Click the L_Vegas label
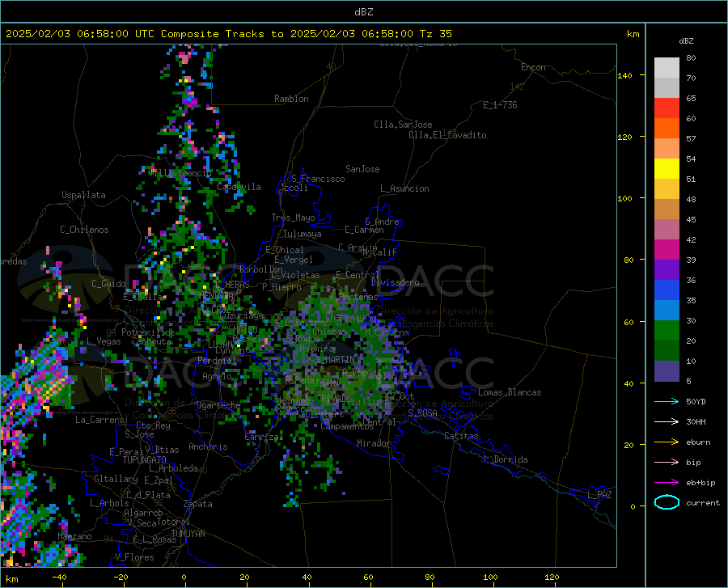The width and height of the screenshot is (728, 588). pos(104,341)
